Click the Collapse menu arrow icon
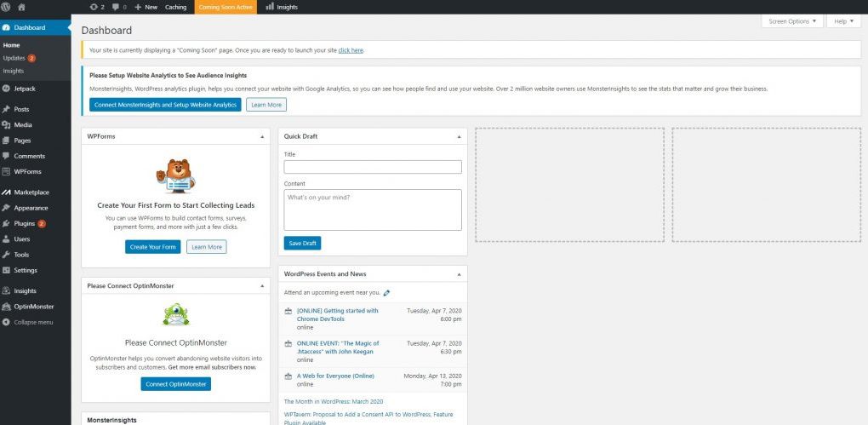The image size is (868, 425). (6, 322)
